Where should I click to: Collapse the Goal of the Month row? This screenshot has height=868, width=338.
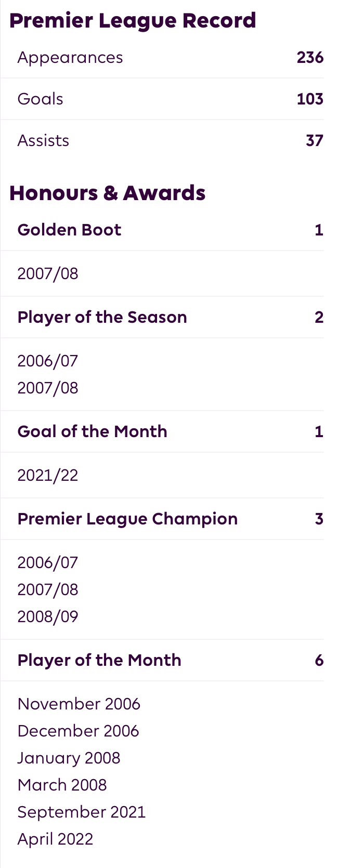click(162, 431)
